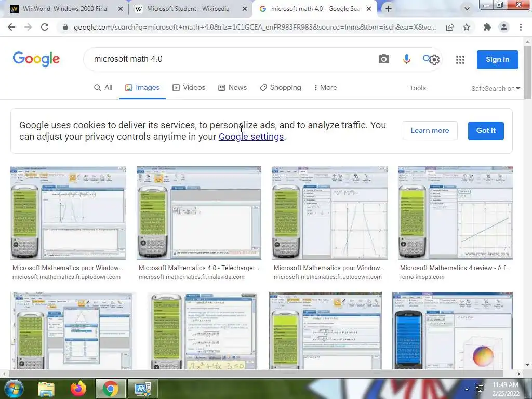
Task: Switch to the News tab
Action: pos(232,87)
